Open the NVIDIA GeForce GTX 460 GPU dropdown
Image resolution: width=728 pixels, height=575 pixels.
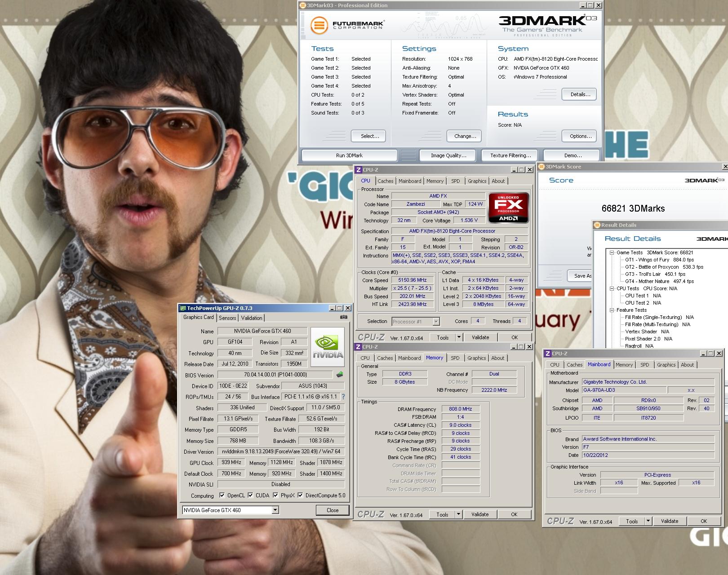point(275,510)
